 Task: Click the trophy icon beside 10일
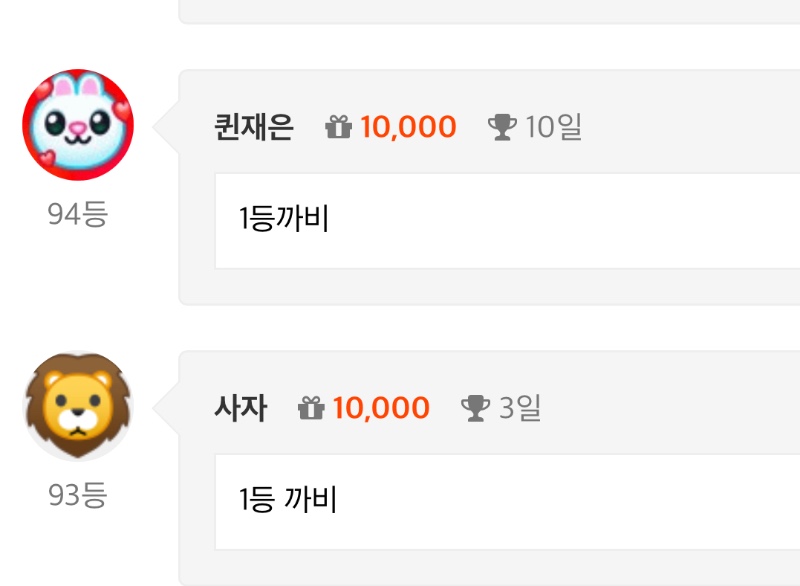(502, 127)
